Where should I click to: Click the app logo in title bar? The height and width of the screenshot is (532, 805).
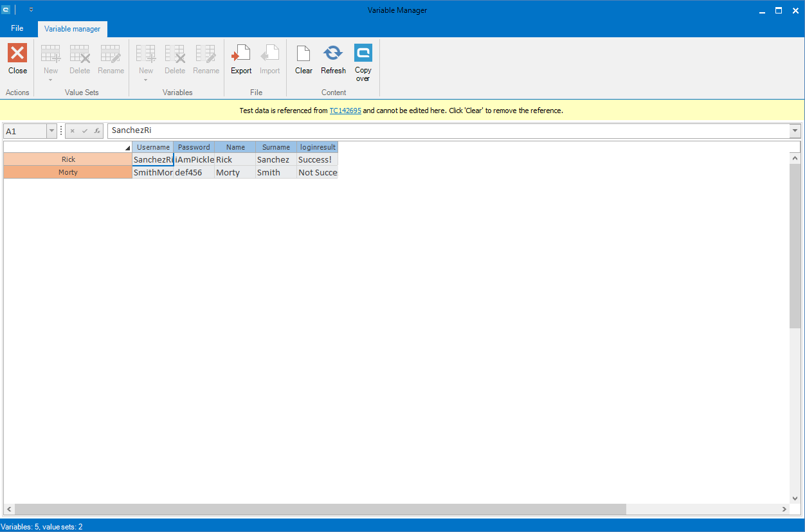(6, 10)
